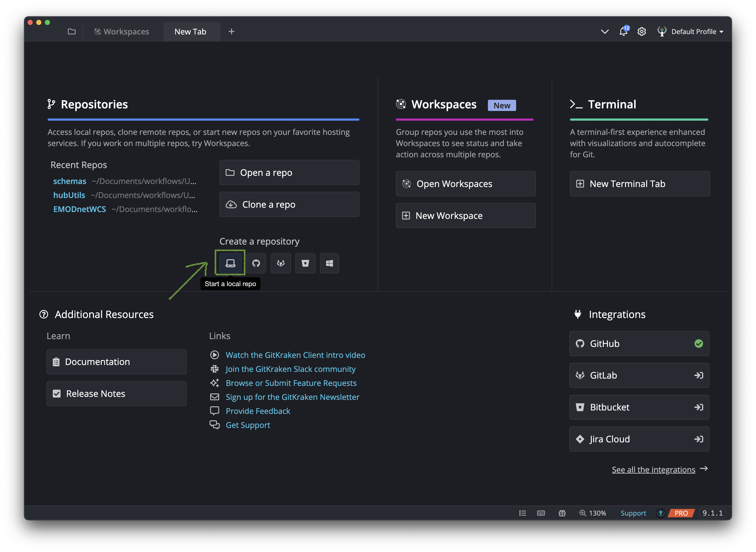Viewport: 756px width, 552px height.
Task: Open keyboard shortcuts icon in status bar
Action: coord(541,513)
